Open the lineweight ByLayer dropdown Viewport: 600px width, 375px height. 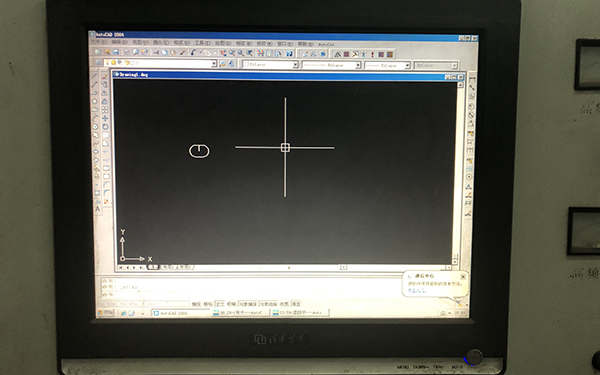387,66
